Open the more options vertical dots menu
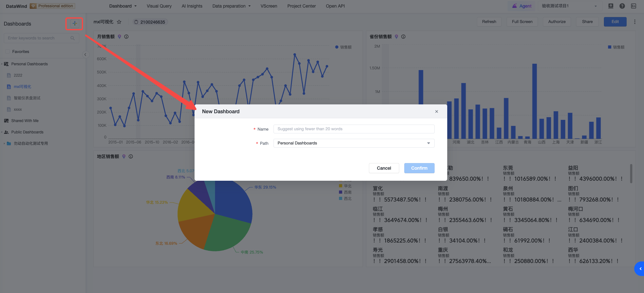Viewport: 644px width, 293px height. [635, 22]
